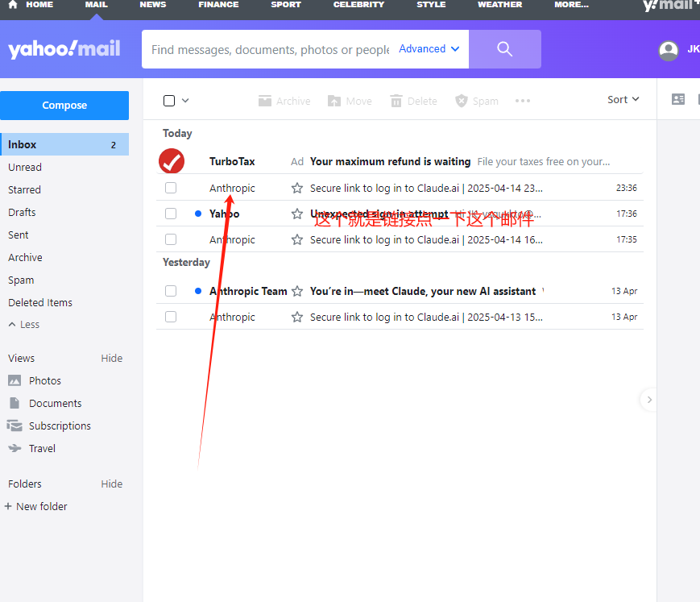The image size is (700, 602).
Task: Open Subscriptions view icon
Action: point(14,426)
